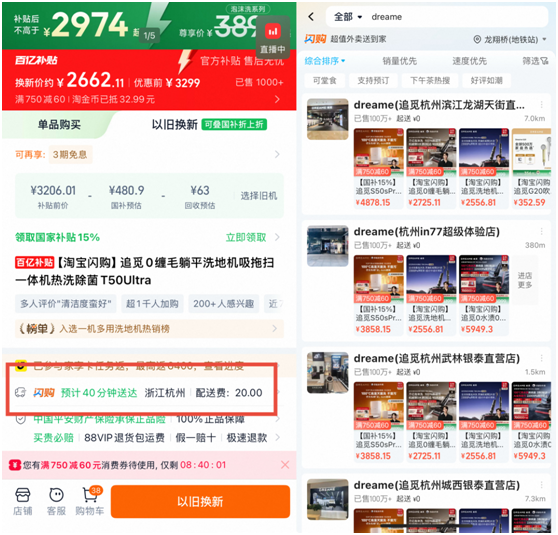This screenshot has height=535, width=558.
Task: Dismiss the 满750减60 coupon banner
Action: [x=285, y=465]
